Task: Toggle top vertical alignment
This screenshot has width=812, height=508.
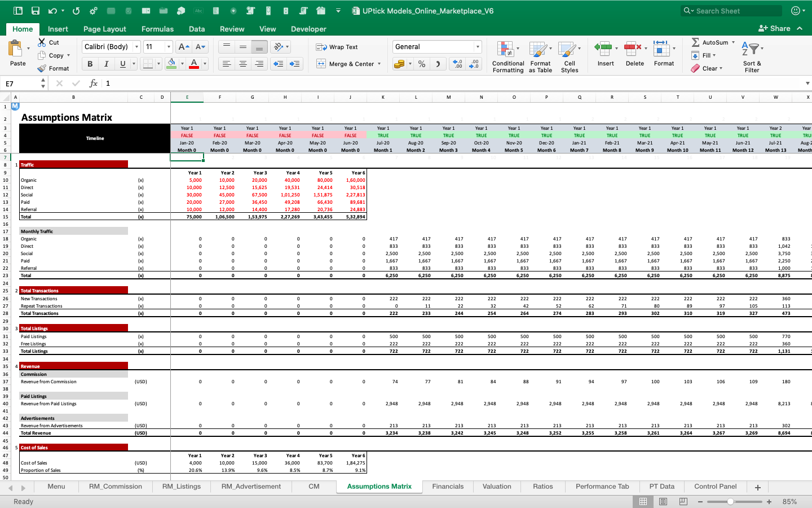Action: (x=227, y=47)
